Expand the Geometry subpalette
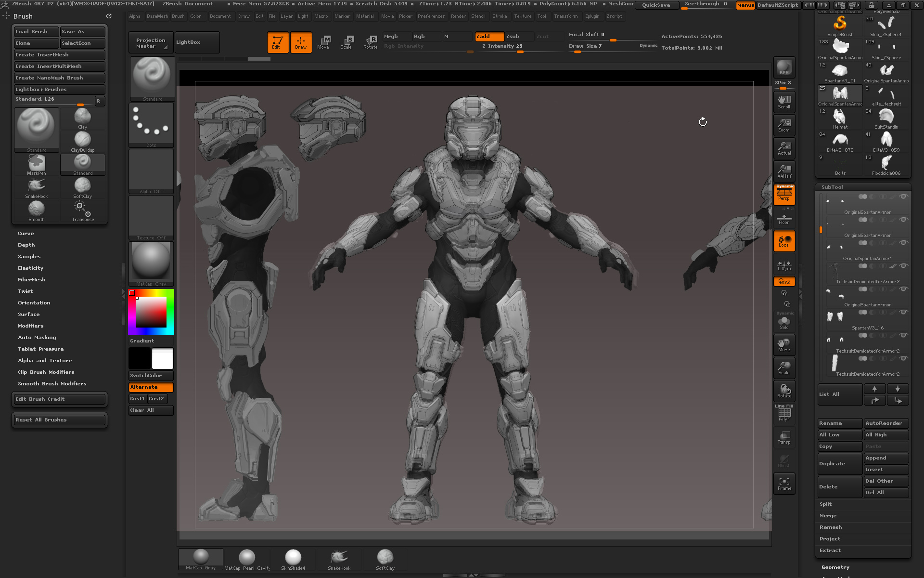The image size is (924, 578). coord(835,567)
